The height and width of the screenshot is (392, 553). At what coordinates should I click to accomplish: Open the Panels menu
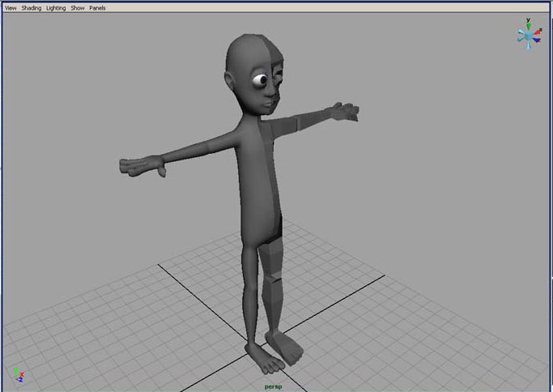click(97, 8)
